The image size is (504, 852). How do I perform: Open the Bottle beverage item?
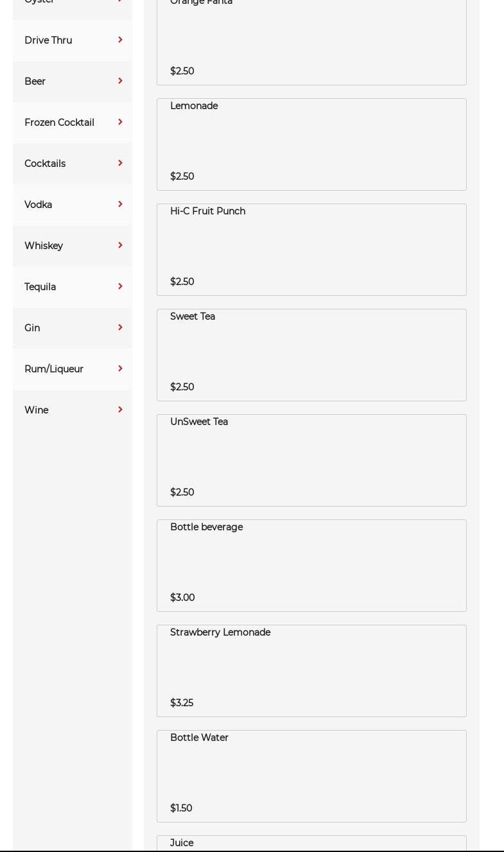(x=311, y=566)
